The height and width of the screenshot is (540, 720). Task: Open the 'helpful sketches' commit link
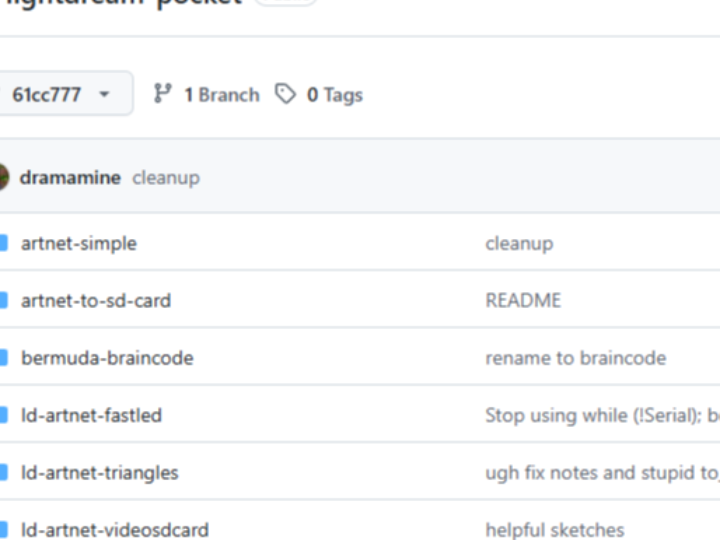click(554, 530)
